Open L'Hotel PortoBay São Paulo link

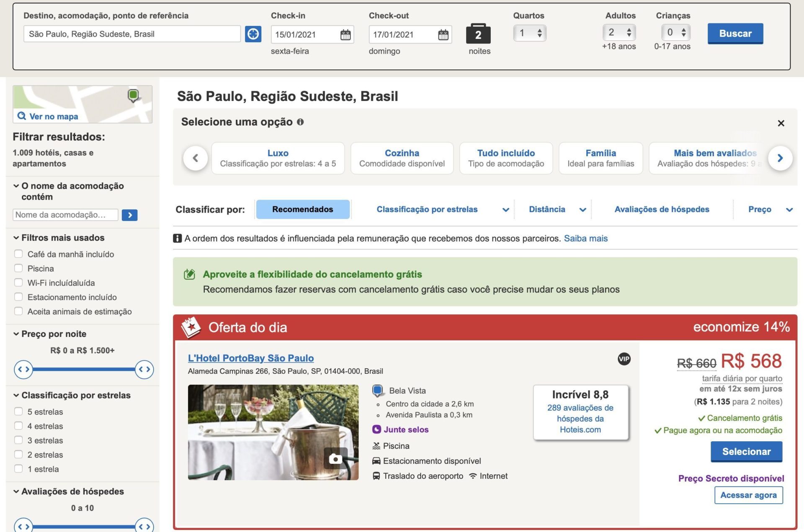(251, 358)
